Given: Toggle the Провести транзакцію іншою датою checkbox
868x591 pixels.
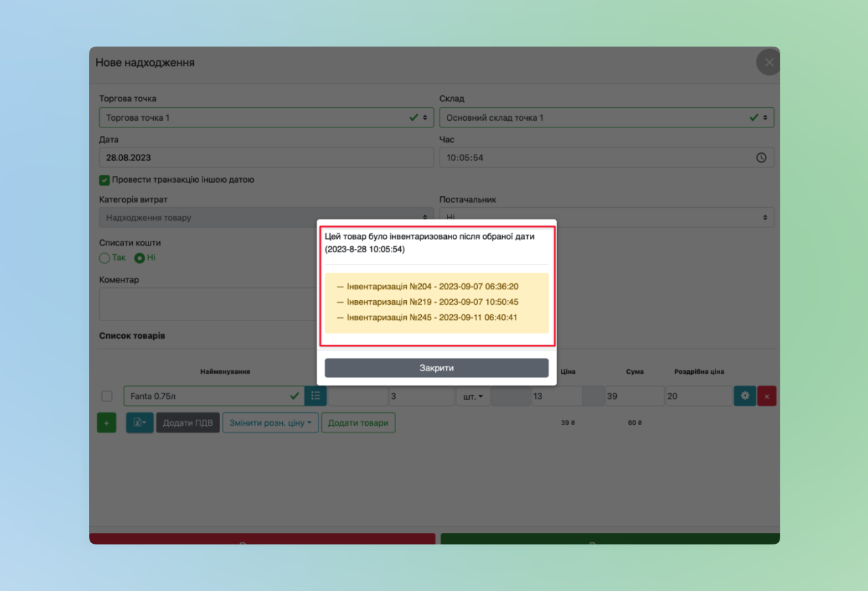Looking at the screenshot, I should point(105,180).
